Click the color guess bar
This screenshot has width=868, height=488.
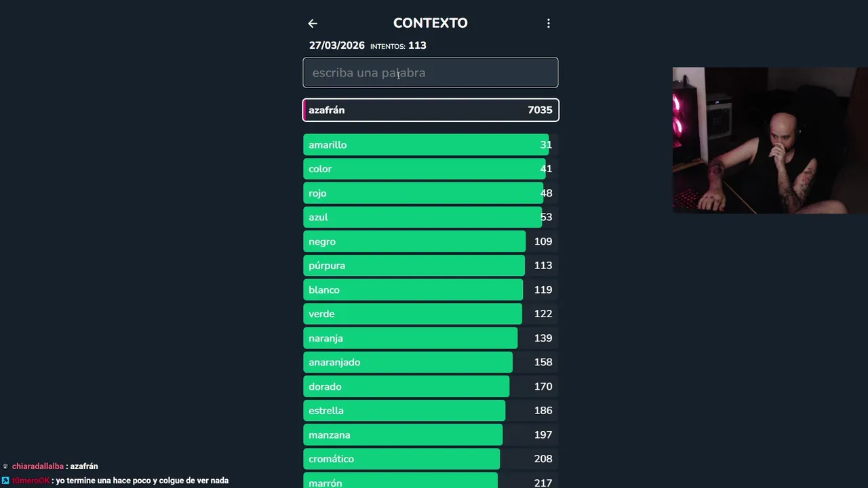(430, 169)
